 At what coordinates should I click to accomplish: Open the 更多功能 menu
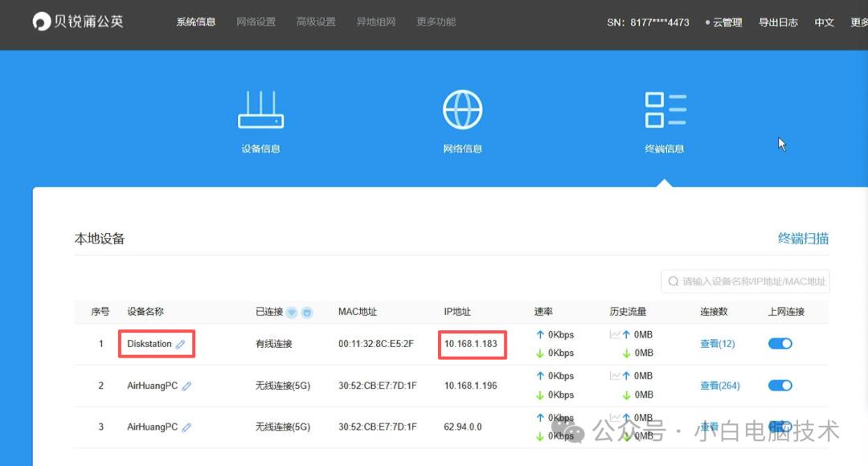[435, 22]
